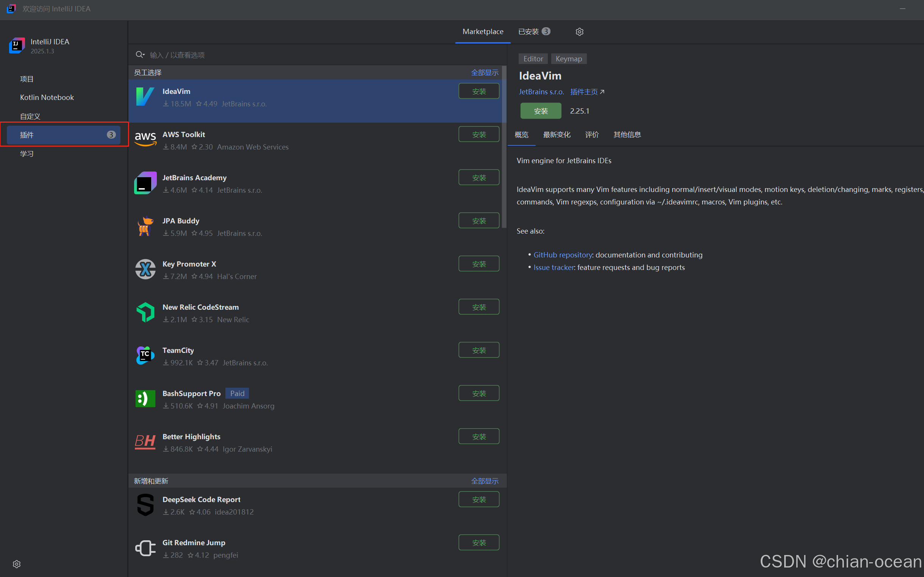924x577 pixels.
Task: Click the plugin list vertical scrollbar
Action: pos(504,147)
